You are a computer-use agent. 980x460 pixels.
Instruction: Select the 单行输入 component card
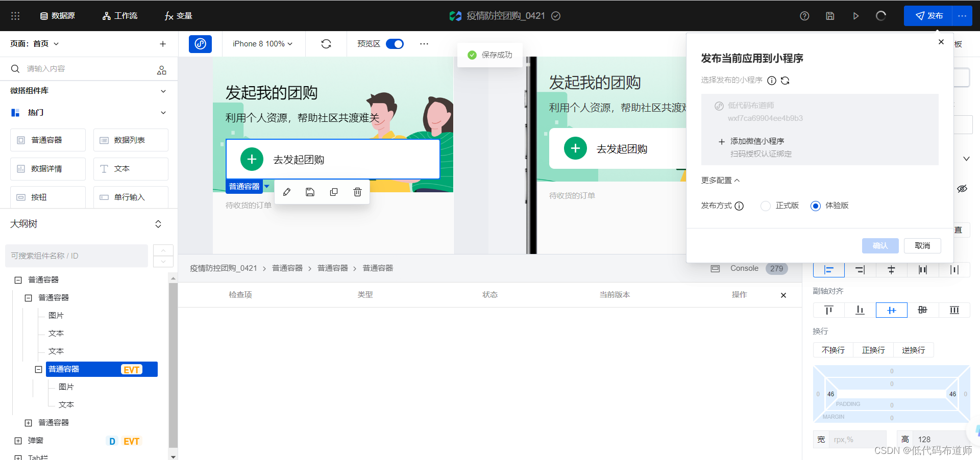point(131,197)
